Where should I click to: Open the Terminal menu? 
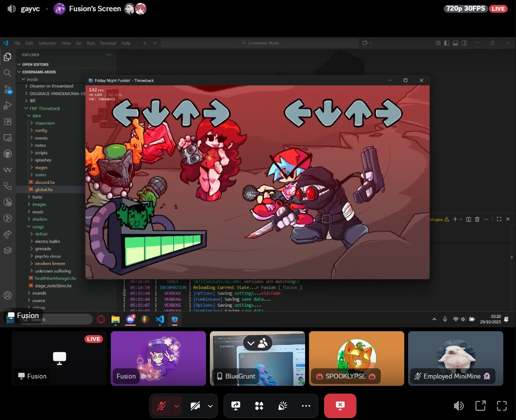[x=108, y=43]
